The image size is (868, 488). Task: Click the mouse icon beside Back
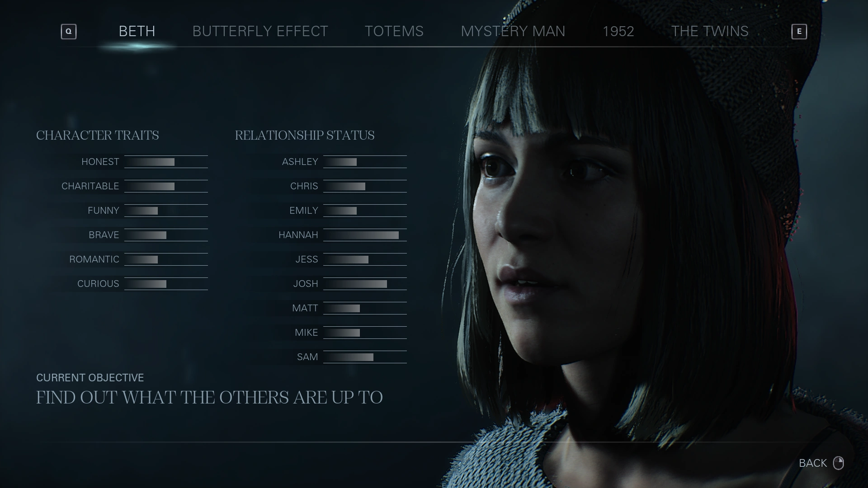(838, 463)
